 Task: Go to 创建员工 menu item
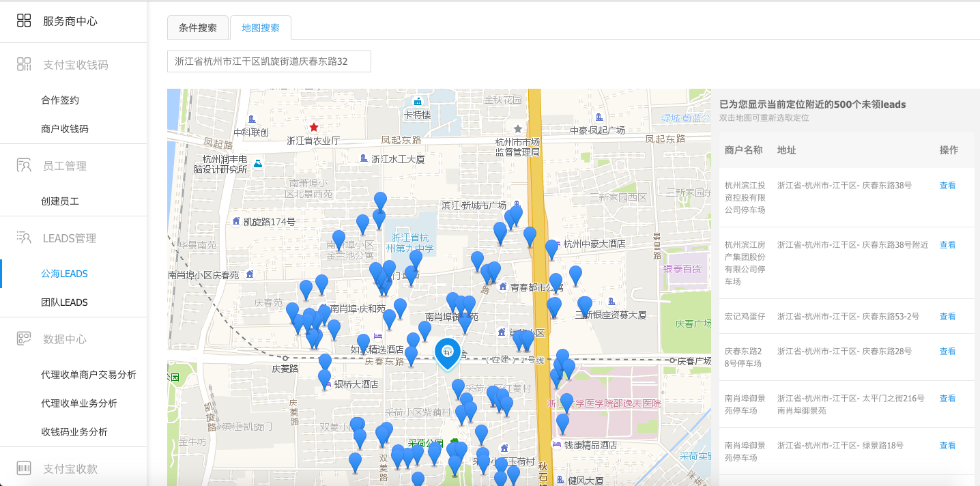point(60,201)
